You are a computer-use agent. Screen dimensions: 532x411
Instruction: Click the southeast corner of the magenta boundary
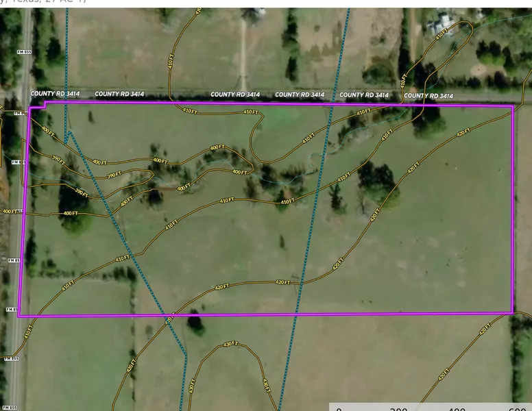tap(512, 313)
